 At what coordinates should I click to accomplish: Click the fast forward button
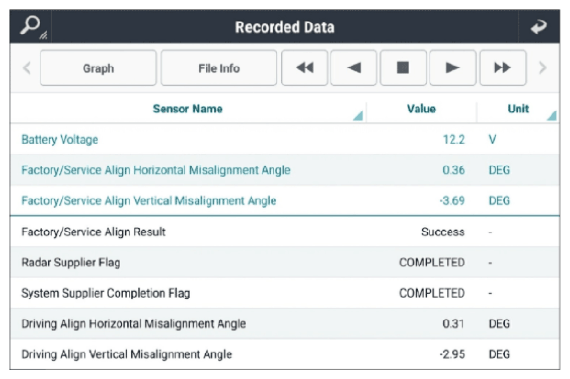[503, 68]
